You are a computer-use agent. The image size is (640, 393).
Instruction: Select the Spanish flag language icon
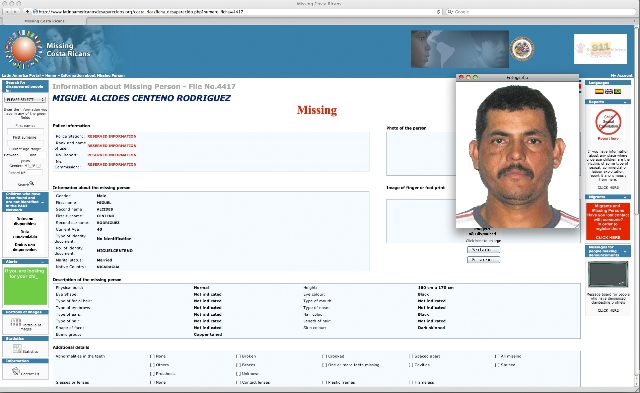point(599,91)
